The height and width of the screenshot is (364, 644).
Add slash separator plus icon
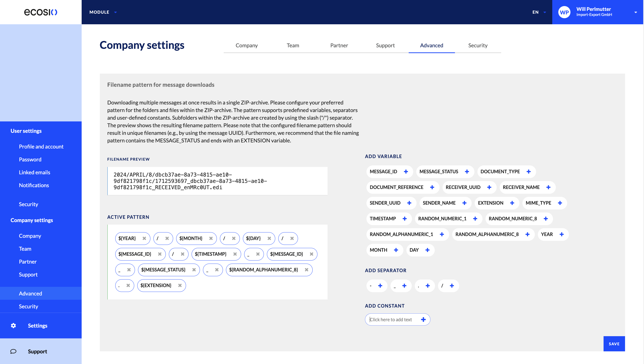(x=452, y=286)
